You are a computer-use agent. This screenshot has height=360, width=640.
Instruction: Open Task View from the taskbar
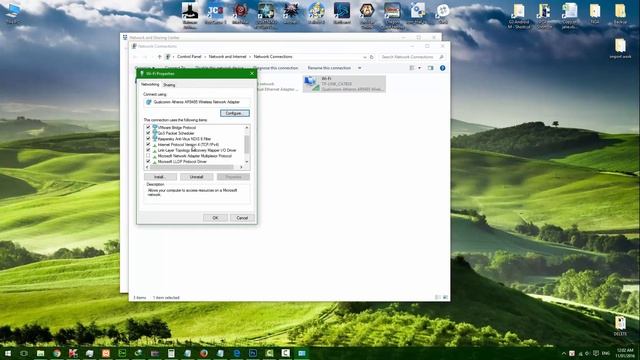tap(24, 353)
